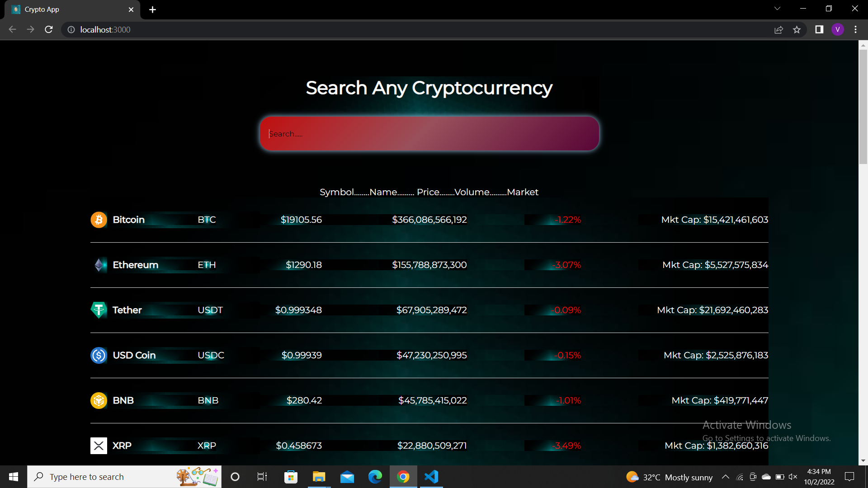Mute system volume from the tray
The width and height of the screenshot is (868, 488).
pyautogui.click(x=793, y=477)
